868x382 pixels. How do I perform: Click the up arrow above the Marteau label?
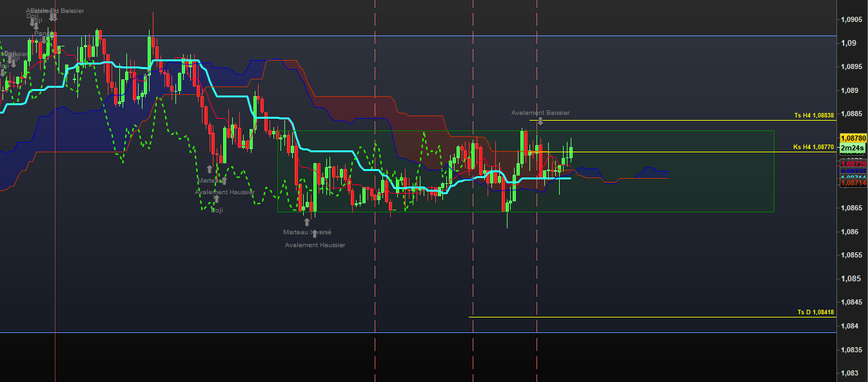(209, 170)
